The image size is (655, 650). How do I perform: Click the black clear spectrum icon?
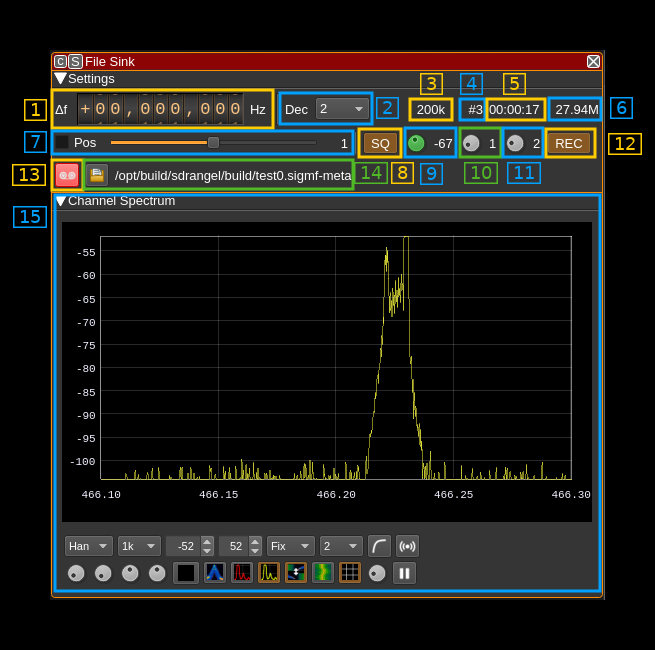point(186,573)
